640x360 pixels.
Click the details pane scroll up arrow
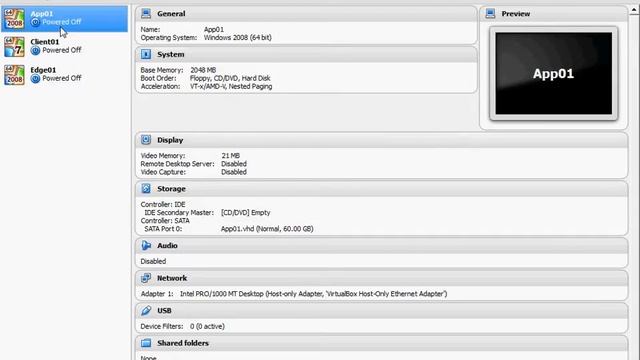click(634, 11)
